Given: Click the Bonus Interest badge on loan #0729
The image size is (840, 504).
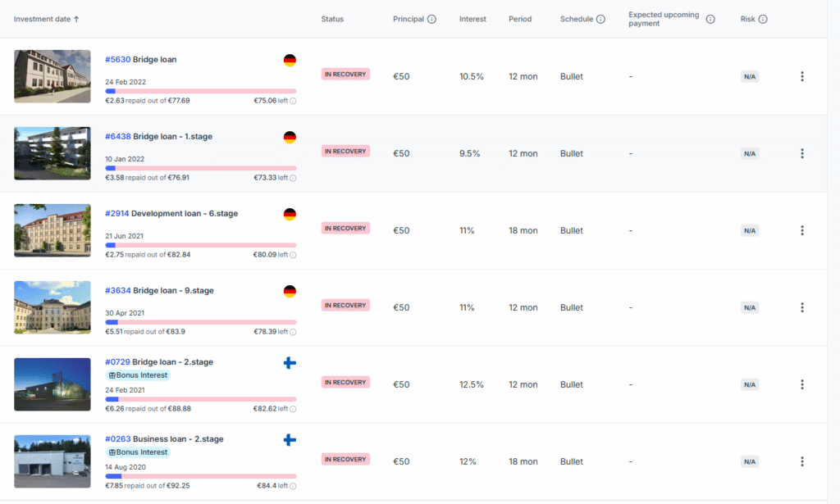Looking at the screenshot, I should [x=138, y=375].
